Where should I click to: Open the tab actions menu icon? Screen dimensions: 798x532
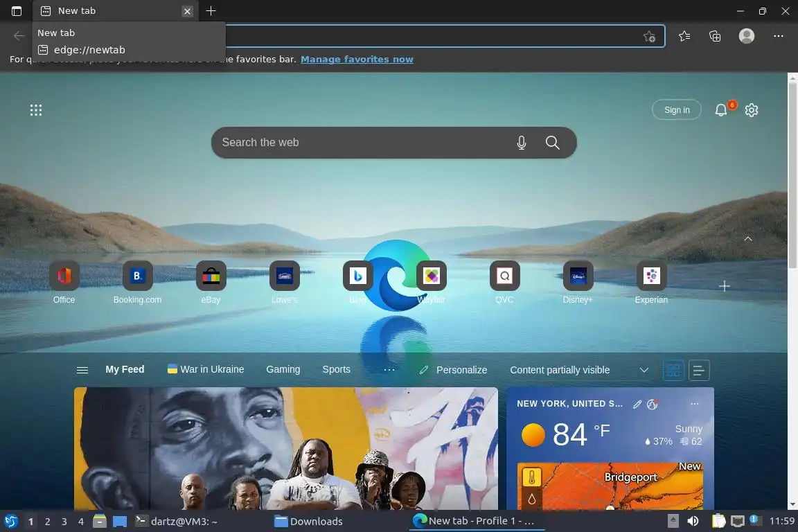coord(17,10)
